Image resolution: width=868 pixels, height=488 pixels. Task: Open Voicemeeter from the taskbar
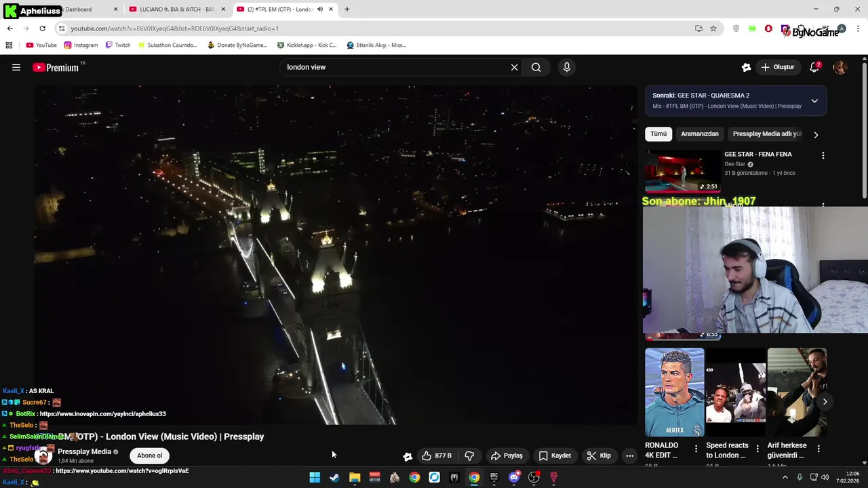pyautogui.click(x=374, y=478)
